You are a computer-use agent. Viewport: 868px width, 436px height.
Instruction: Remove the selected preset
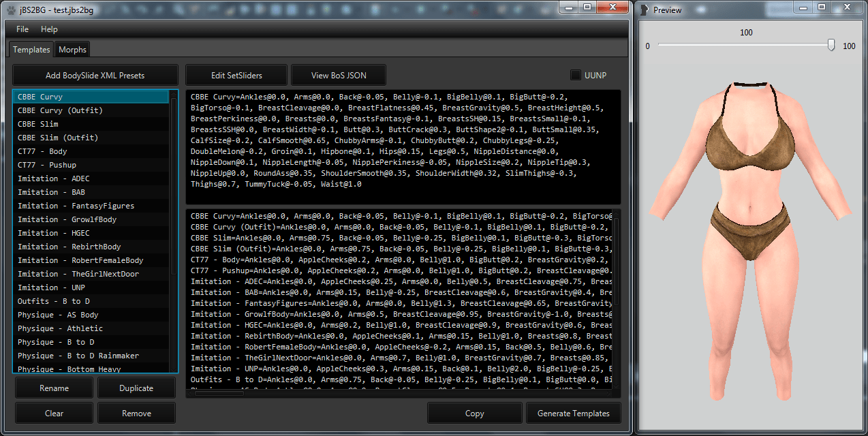coord(136,413)
